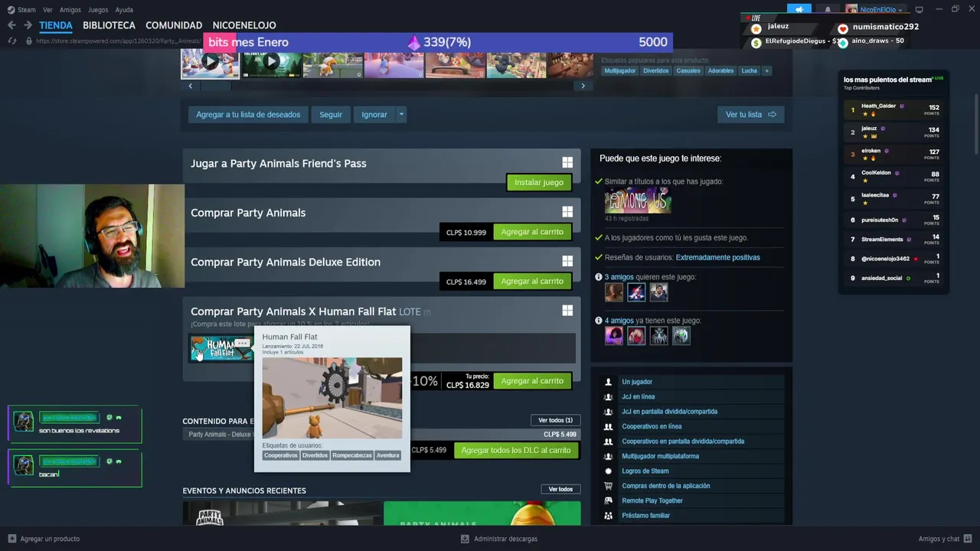980x551 pixels.
Task: Go forward with the right arrow
Action: point(28,25)
